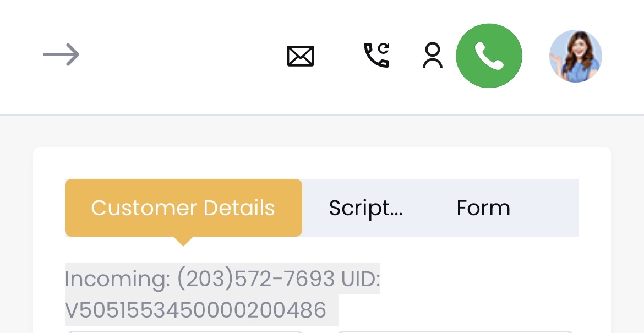Open the agent avatar photo
This screenshot has width=644, height=333.
click(575, 56)
